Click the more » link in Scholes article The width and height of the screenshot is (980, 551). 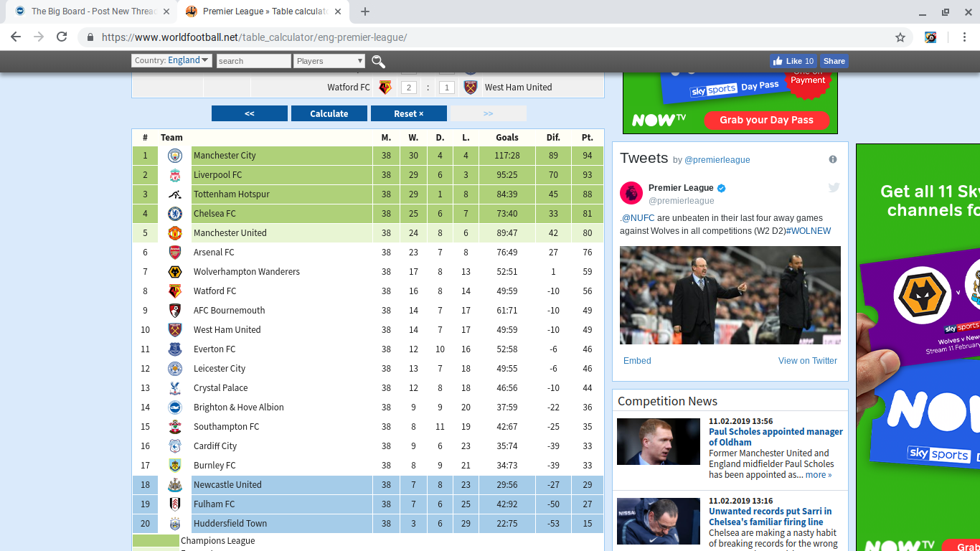[819, 475]
